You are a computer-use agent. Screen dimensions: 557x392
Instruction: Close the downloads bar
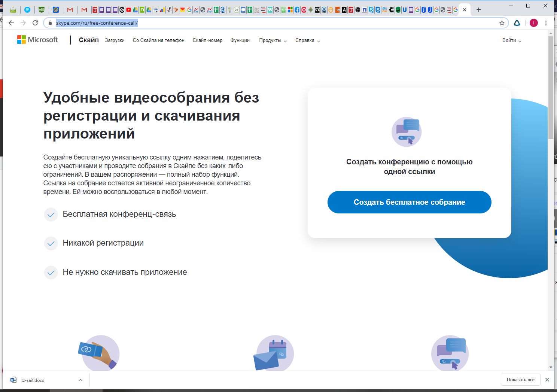[547, 380]
